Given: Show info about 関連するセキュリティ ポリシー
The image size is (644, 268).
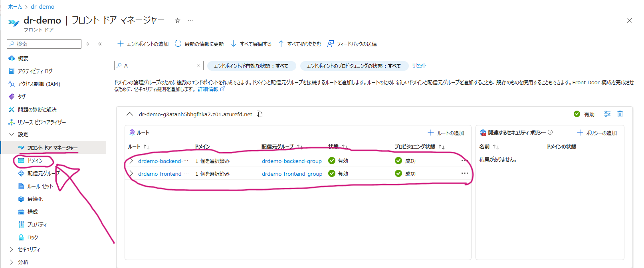Looking at the screenshot, I should [x=550, y=133].
